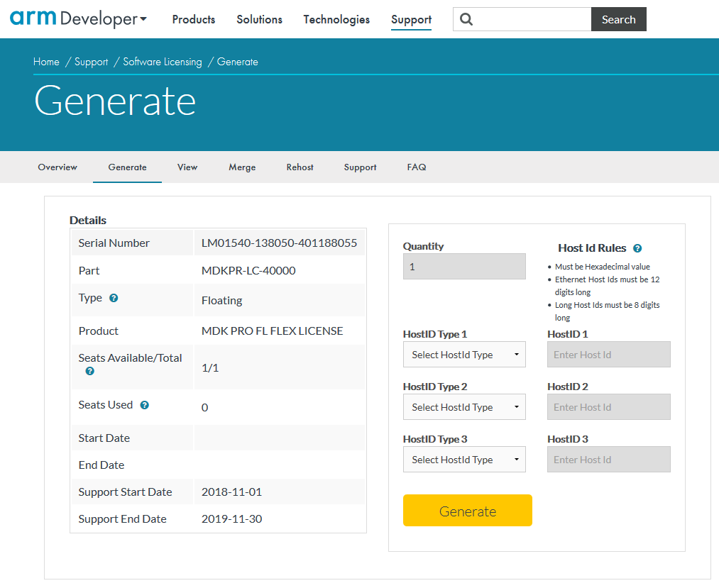Expand the HostID Type 3 dropdown
This screenshot has height=588, width=719.
pyautogui.click(x=464, y=459)
